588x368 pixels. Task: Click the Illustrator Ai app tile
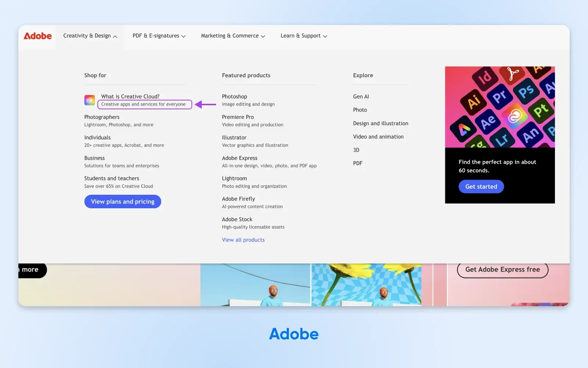coord(474,102)
